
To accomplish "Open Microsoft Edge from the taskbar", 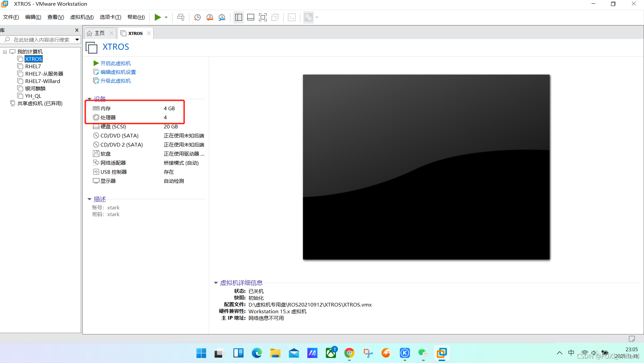I will coord(257,353).
